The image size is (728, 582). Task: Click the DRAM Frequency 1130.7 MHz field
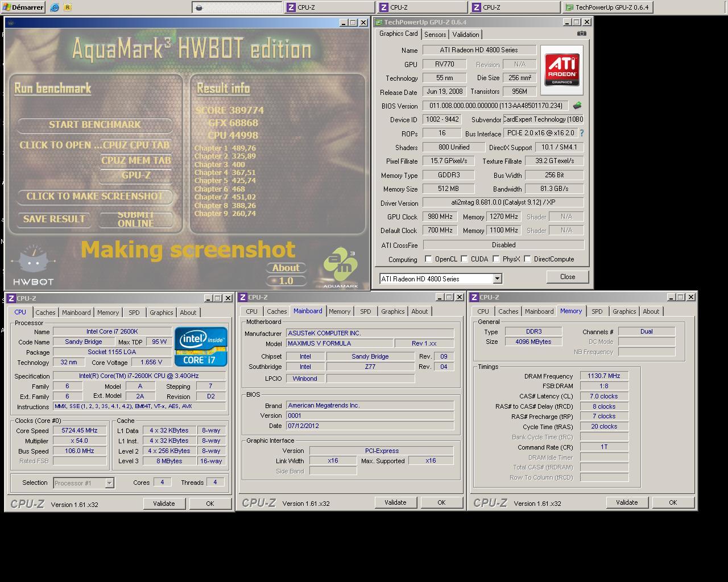(604, 376)
